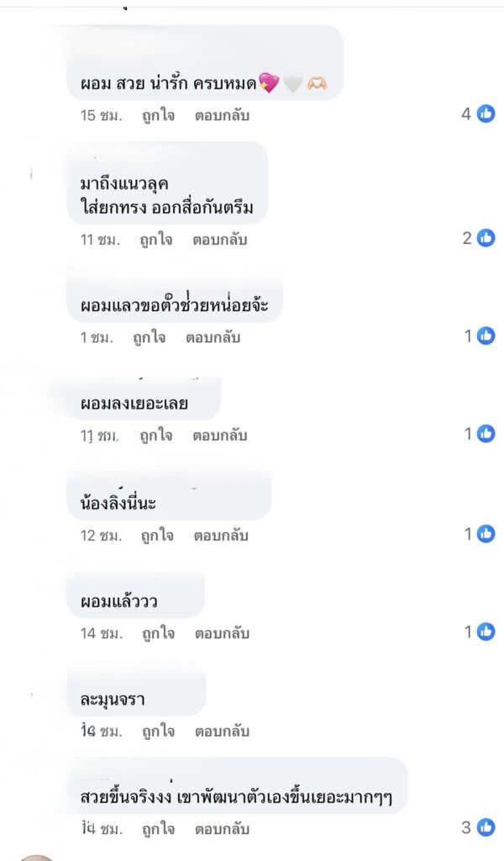Open the reaction icon on the 'ผอมแล้ววว' comment
Image resolution: width=504 pixels, height=861 pixels.
tap(486, 632)
